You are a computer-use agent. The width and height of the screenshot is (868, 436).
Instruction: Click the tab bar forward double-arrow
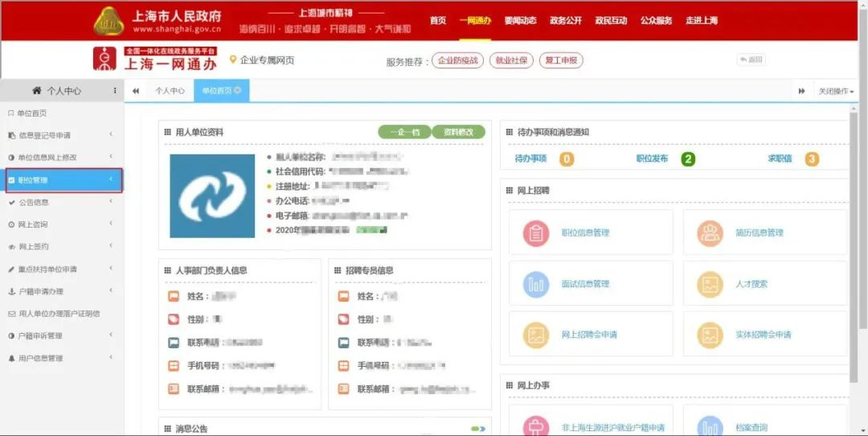[801, 91]
